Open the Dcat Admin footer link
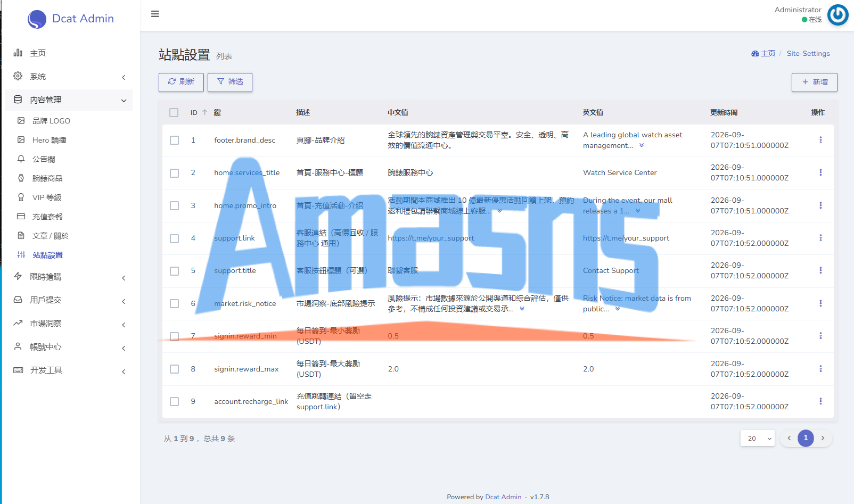The width and height of the screenshot is (854, 504). pyautogui.click(x=503, y=497)
